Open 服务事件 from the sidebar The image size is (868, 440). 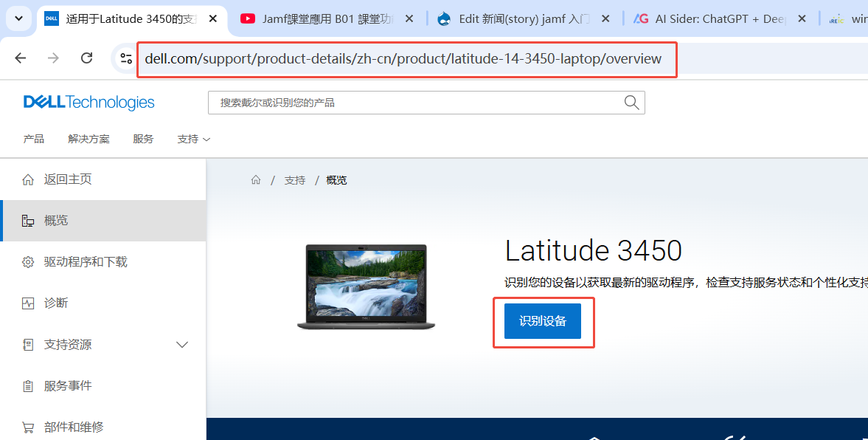[103, 385]
